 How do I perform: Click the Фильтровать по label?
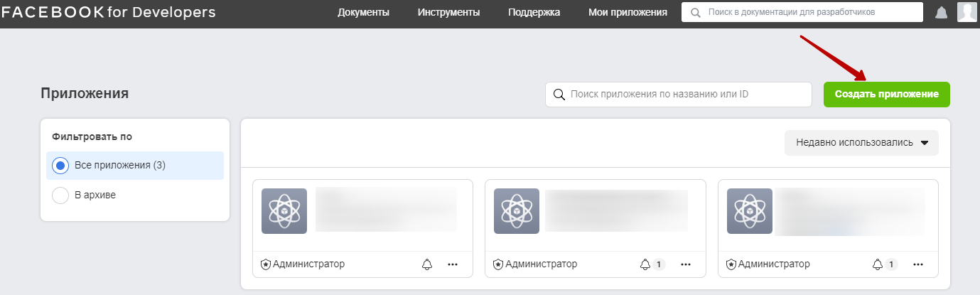point(92,136)
